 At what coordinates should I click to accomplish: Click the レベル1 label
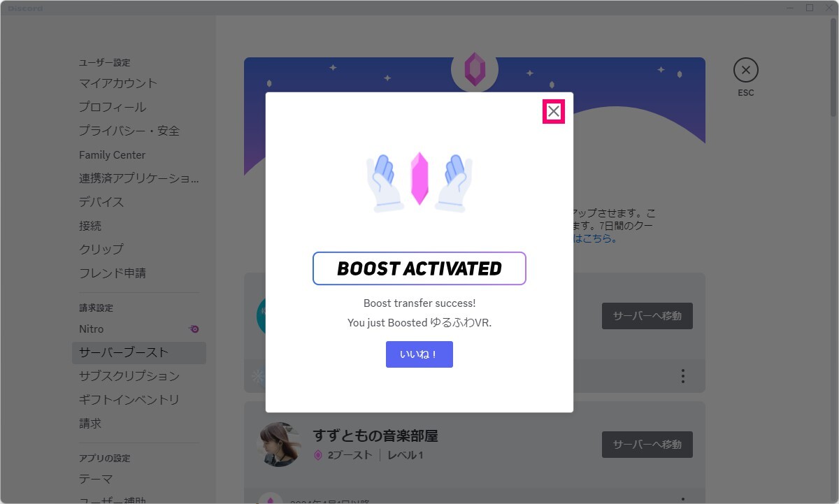tap(406, 456)
